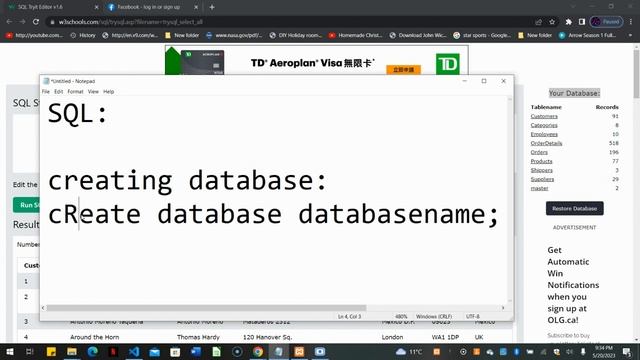Click Notepad horizontal scrollbar thumb
The image size is (640, 360).
[206, 308]
